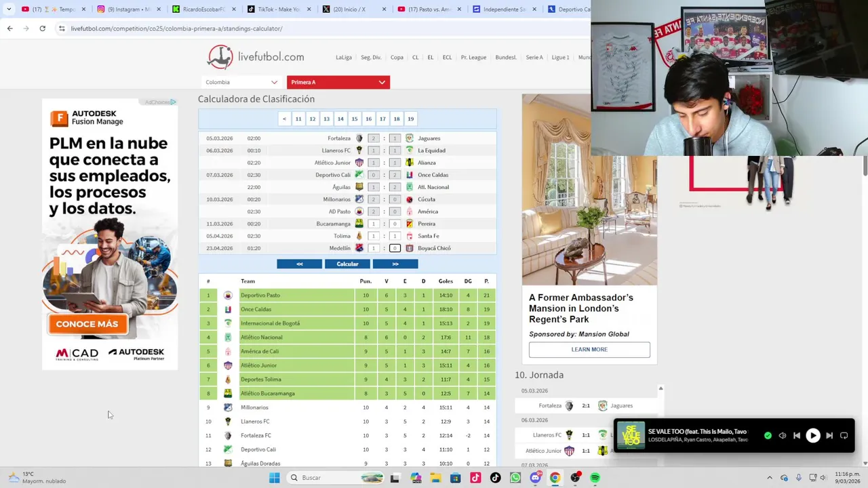Click the previous matchdays '<' arrow

tap(284, 119)
